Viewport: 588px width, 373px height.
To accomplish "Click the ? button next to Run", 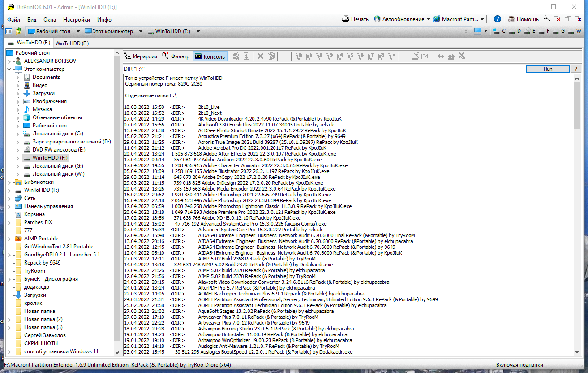I will click(x=575, y=69).
